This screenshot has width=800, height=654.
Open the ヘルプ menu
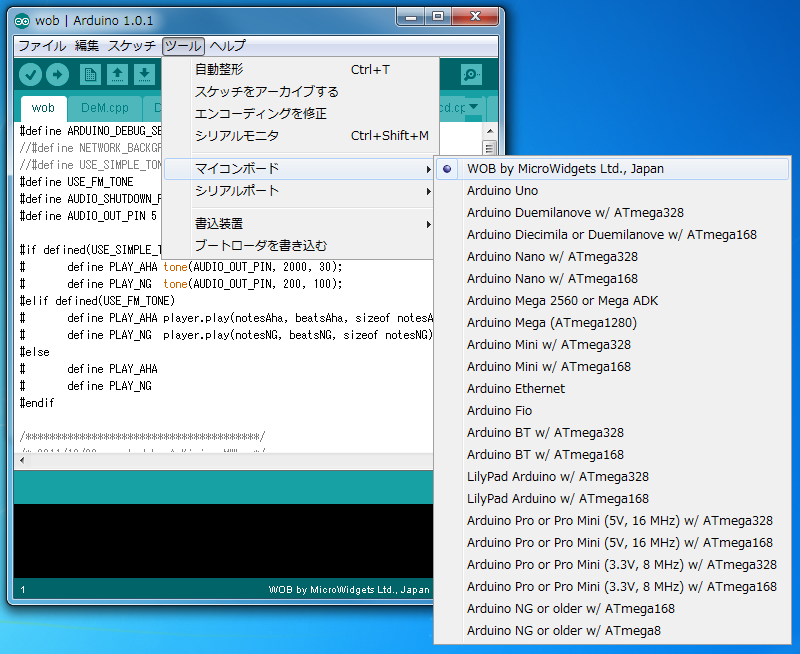228,46
